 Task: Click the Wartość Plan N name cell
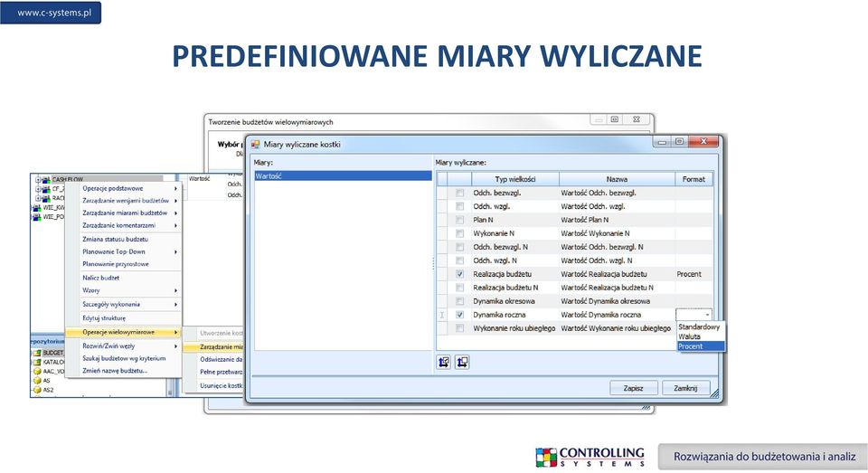click(617, 220)
